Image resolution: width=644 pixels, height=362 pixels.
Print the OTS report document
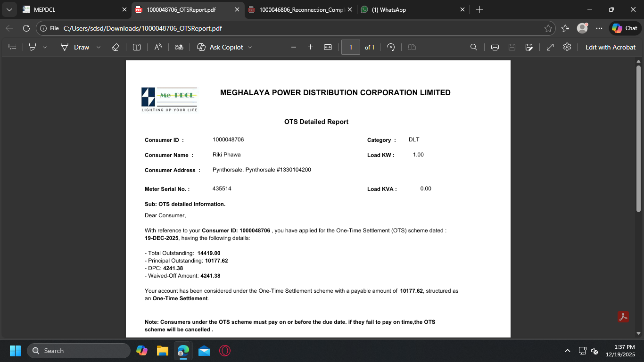[495, 47]
